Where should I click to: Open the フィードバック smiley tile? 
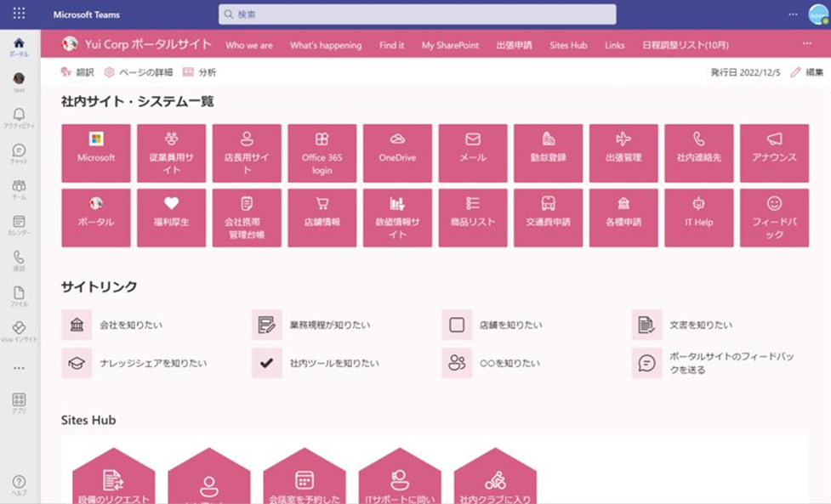click(774, 218)
